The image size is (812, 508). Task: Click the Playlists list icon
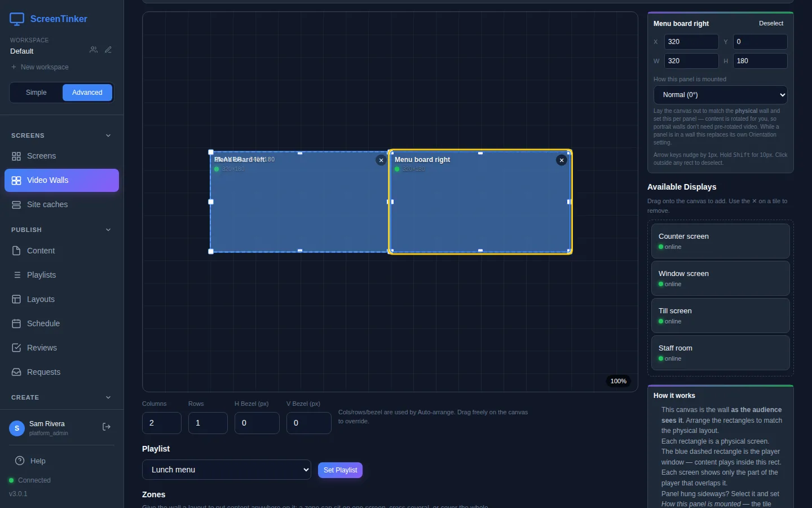16,275
